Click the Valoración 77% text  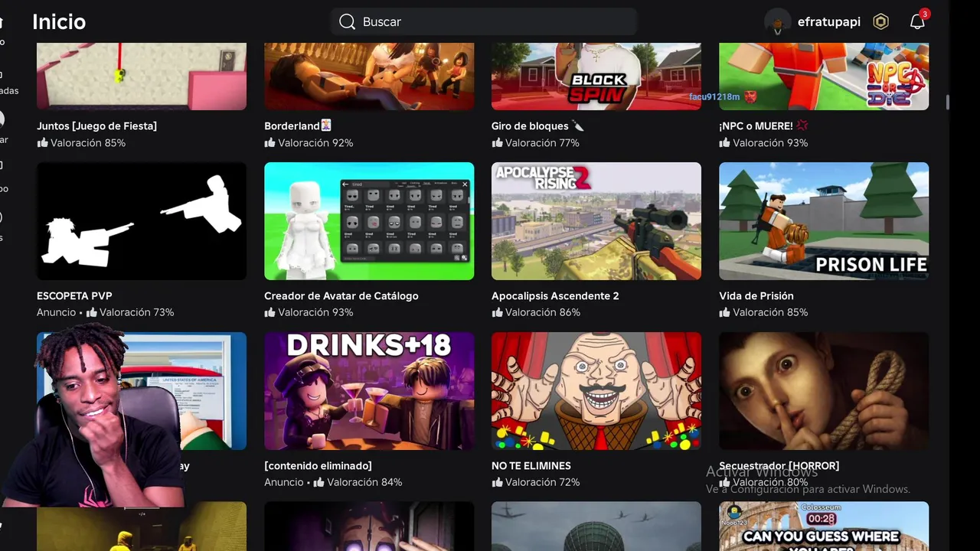point(543,143)
